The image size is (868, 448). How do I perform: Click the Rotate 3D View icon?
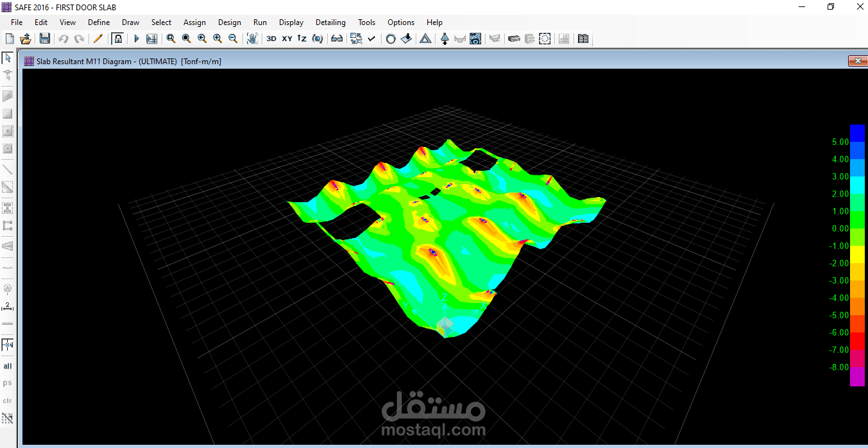click(318, 39)
